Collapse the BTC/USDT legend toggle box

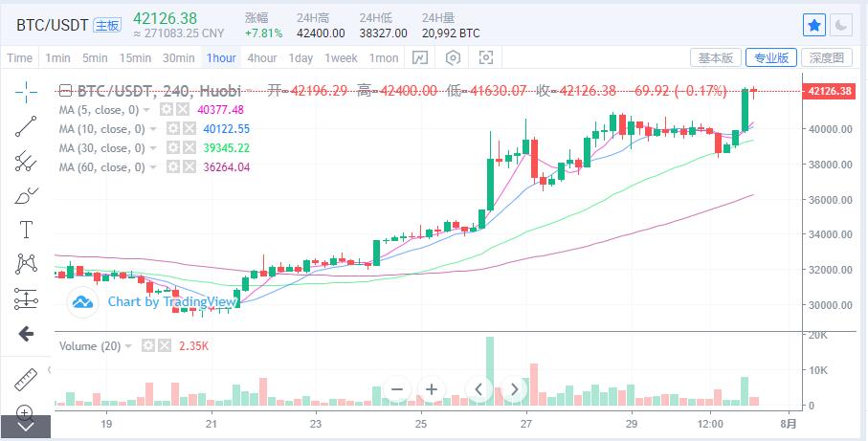coord(65,91)
